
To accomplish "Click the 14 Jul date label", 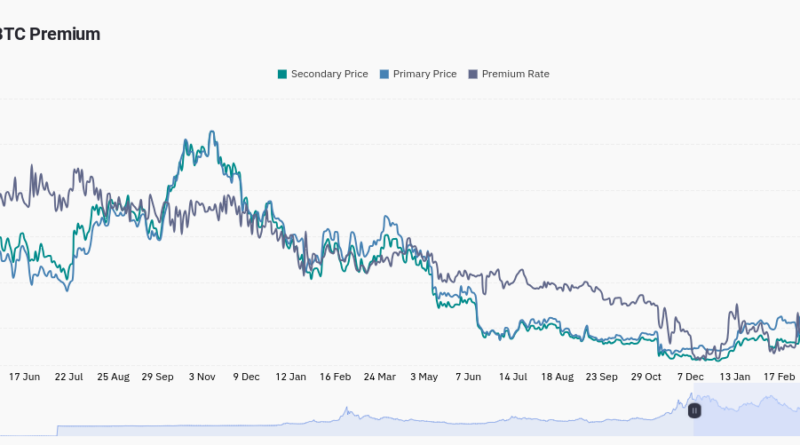I will point(513,377).
